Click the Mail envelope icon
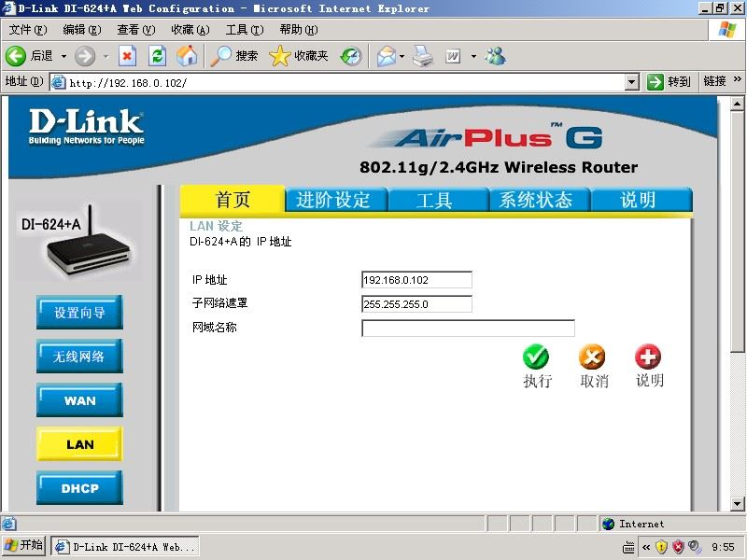 387,56
